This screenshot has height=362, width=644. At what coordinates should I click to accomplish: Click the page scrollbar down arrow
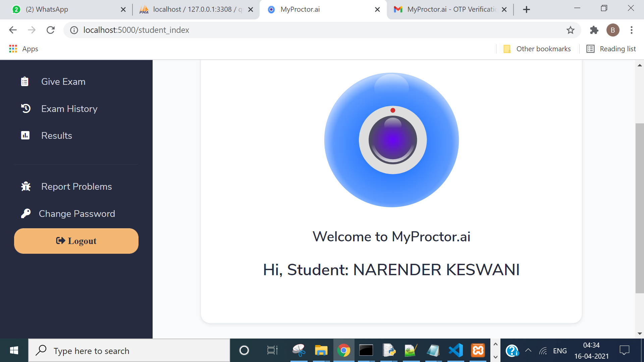pyautogui.click(x=640, y=334)
